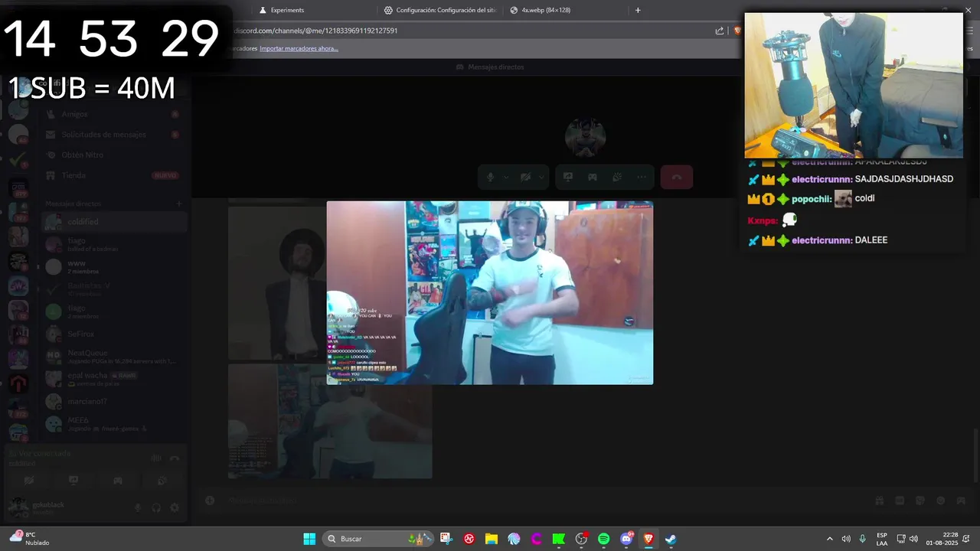Start activity button in voice panel

pos(118,481)
